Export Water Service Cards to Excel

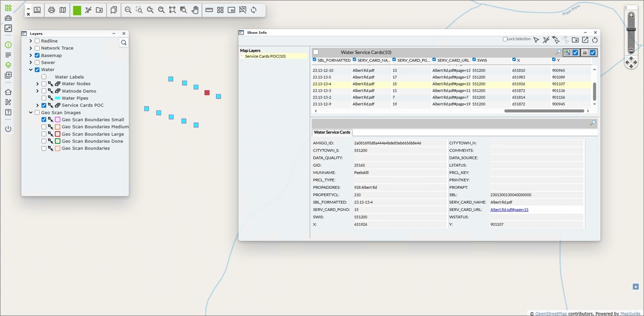567,52
